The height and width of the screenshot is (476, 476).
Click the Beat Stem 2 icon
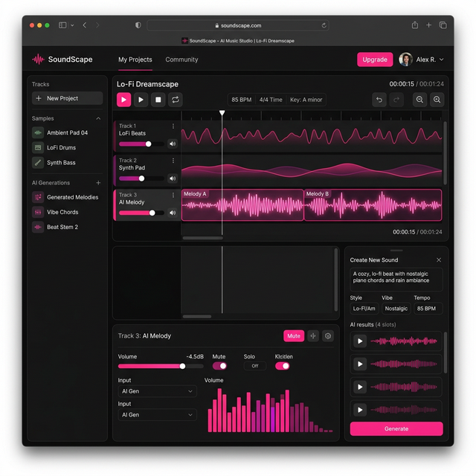[x=38, y=227]
